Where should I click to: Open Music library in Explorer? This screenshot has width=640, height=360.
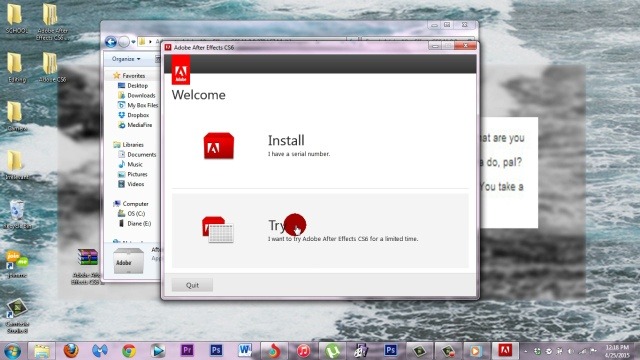click(x=135, y=164)
